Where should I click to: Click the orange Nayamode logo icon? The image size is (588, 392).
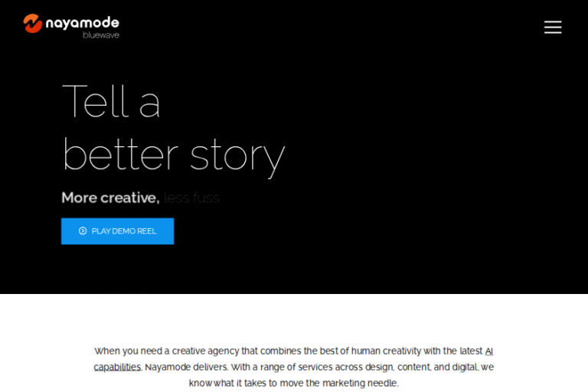32,24
